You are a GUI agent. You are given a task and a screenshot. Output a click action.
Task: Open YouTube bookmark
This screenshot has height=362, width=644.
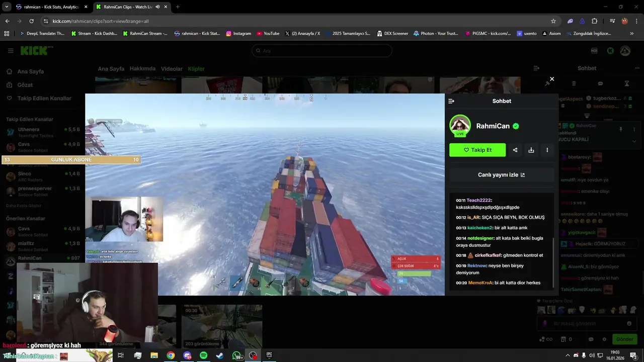[x=268, y=34]
